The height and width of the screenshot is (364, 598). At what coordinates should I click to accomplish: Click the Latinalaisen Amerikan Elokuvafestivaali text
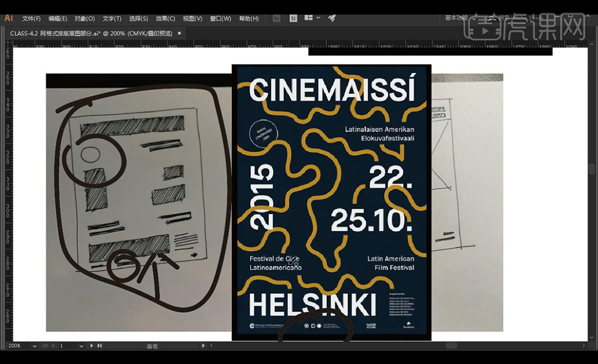[379, 134]
